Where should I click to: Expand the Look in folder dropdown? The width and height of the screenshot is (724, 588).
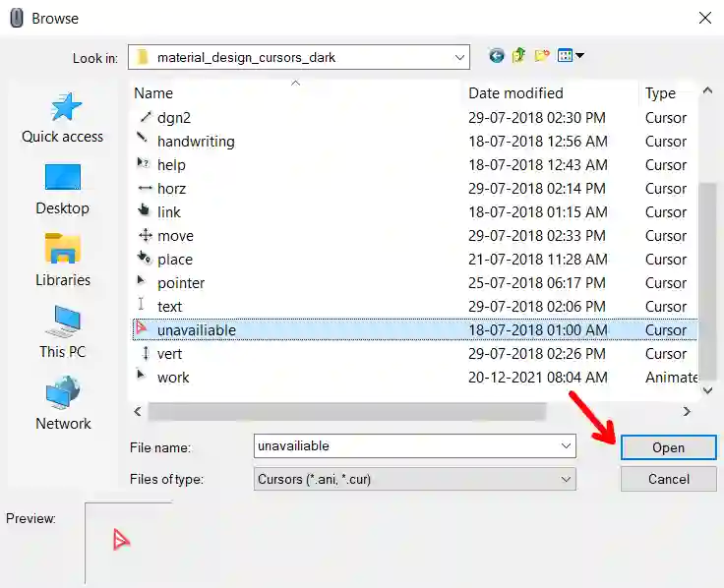click(460, 57)
